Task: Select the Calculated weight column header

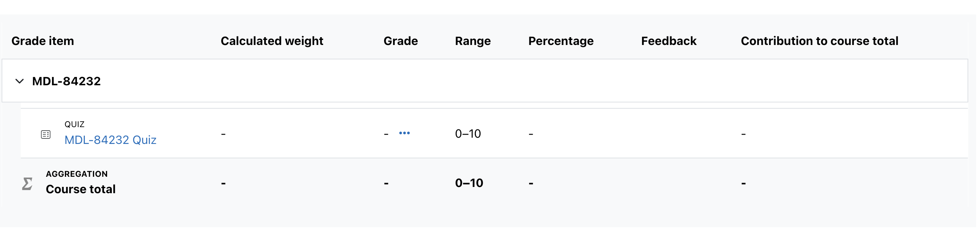Action: point(272,41)
